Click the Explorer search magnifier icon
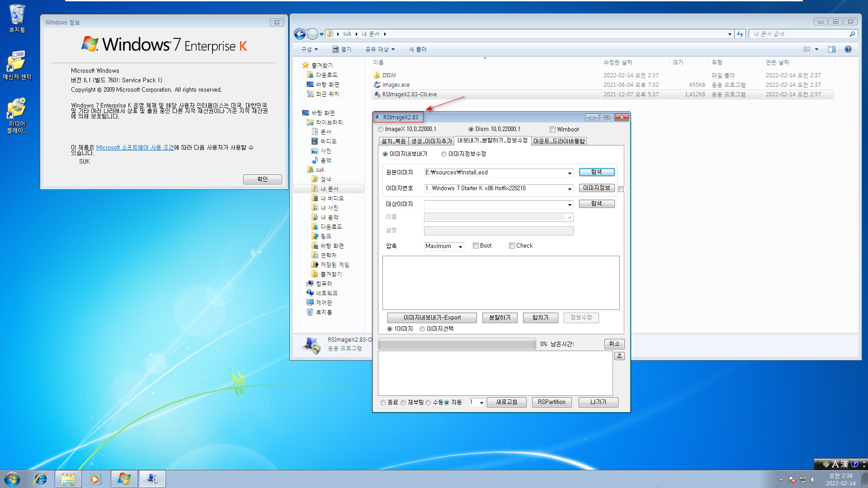This screenshot has height=488, width=868. tap(852, 34)
